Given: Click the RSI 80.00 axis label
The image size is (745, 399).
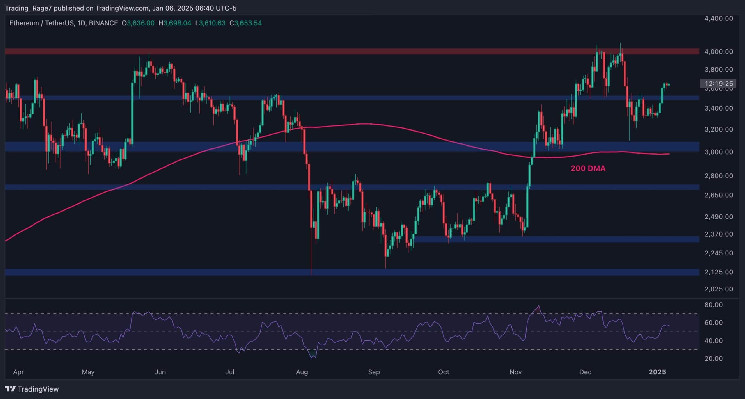Looking at the screenshot, I should pyautogui.click(x=715, y=304).
